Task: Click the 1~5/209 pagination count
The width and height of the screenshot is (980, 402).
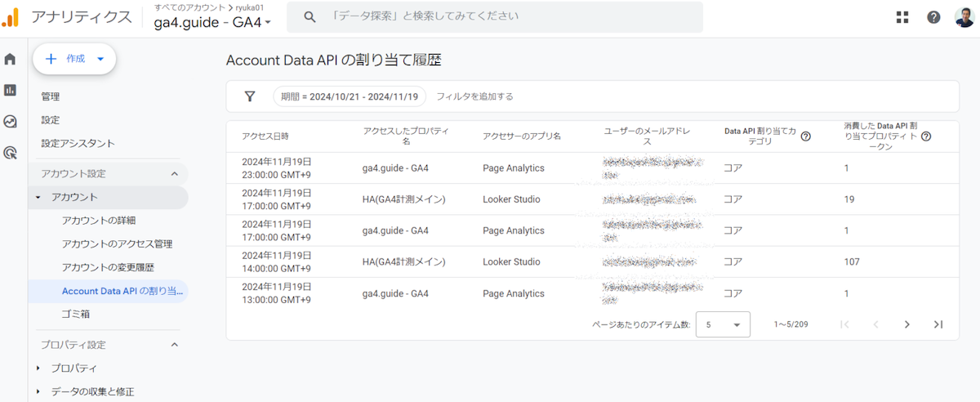Action: 791,324
